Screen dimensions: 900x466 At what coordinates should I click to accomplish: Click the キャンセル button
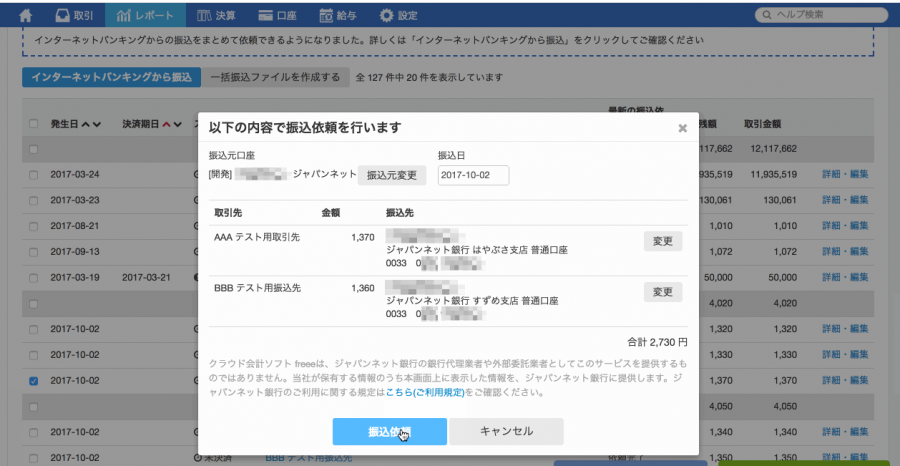[506, 431]
